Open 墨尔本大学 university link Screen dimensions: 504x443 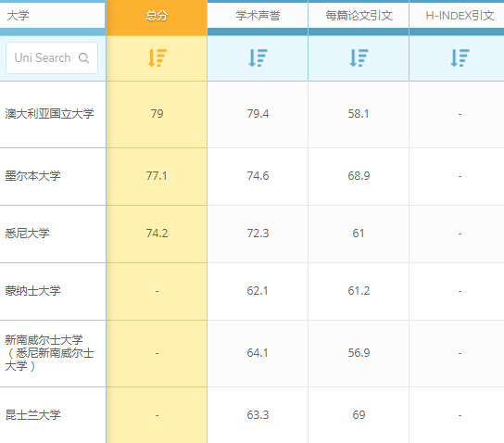[32, 176]
